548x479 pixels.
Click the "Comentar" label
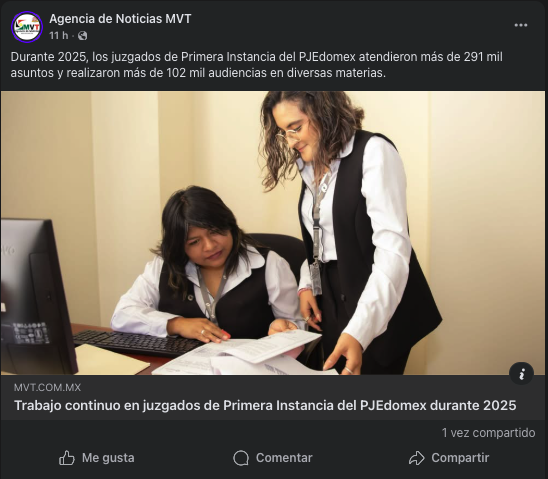284,458
